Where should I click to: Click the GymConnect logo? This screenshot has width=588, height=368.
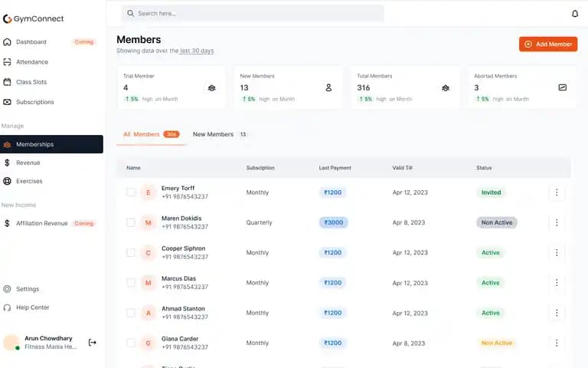pos(33,18)
